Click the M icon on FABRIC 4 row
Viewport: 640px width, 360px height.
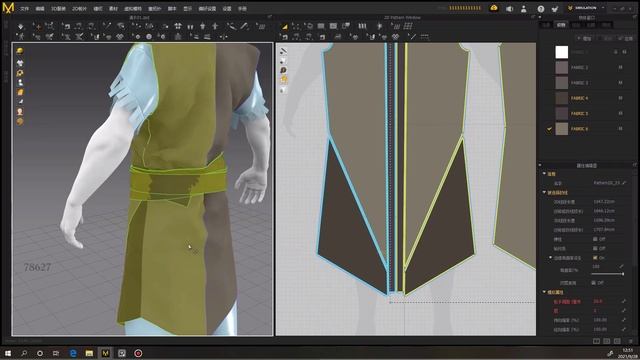620,98
